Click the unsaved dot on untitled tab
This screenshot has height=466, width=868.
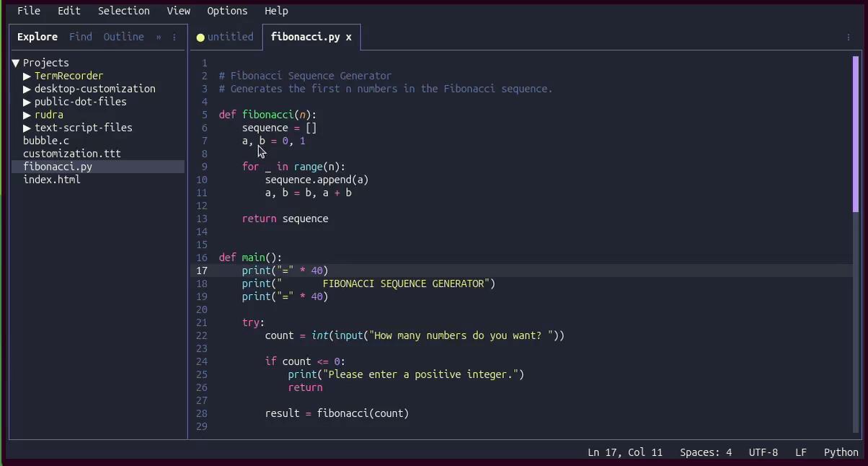(200, 38)
